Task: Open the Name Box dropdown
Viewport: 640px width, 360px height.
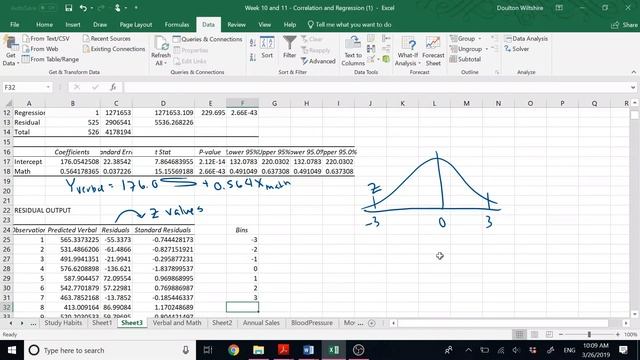Action: [48, 87]
